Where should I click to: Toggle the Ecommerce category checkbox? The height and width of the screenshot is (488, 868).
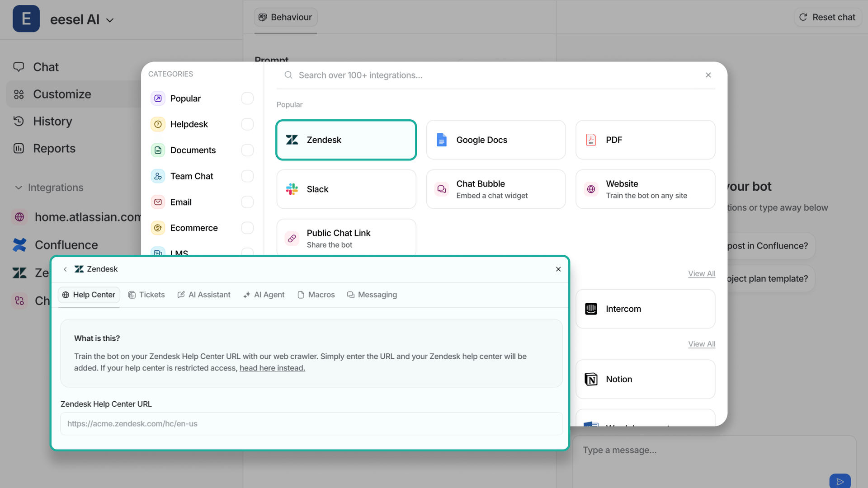click(247, 228)
